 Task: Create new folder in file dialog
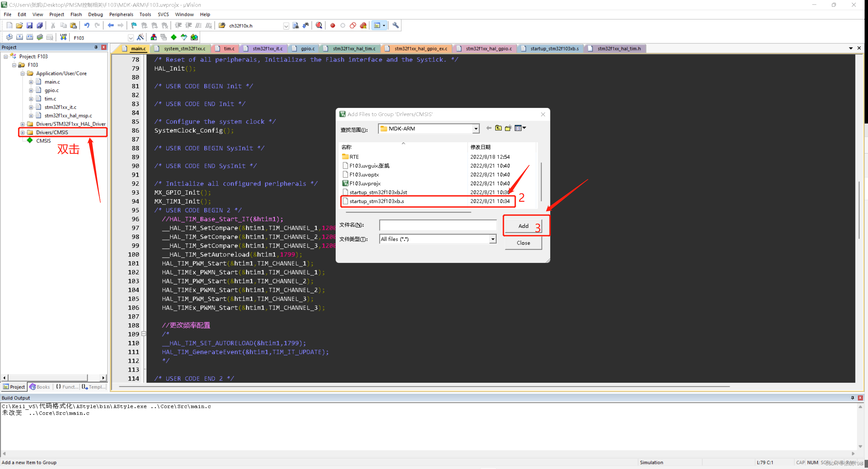508,128
